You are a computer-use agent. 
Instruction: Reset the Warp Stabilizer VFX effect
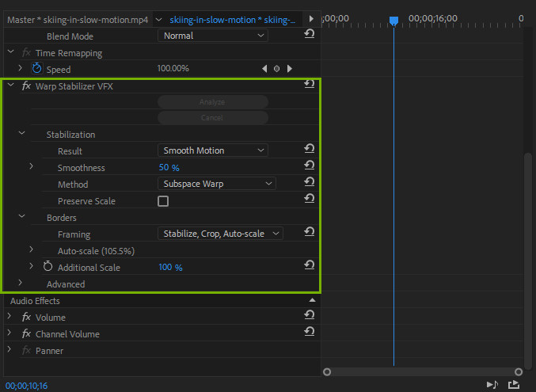point(310,84)
